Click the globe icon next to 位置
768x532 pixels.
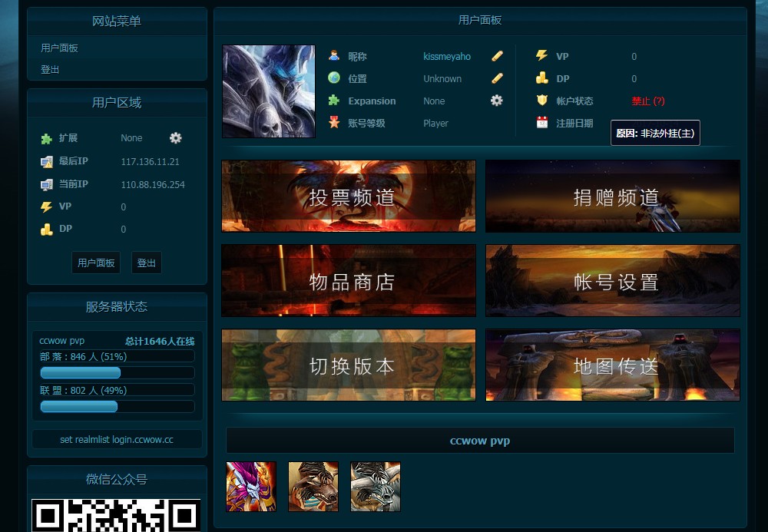333,78
